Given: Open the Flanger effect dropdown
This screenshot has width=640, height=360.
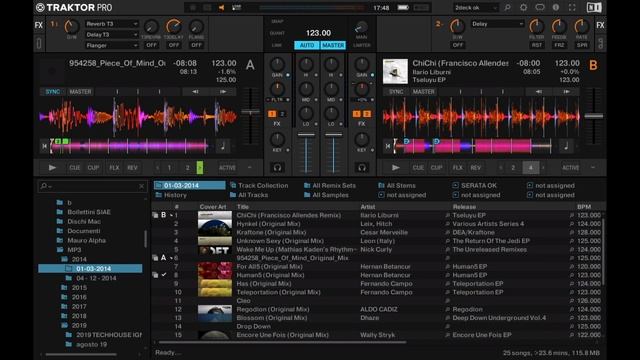Looking at the screenshot, I should click(x=112, y=45).
